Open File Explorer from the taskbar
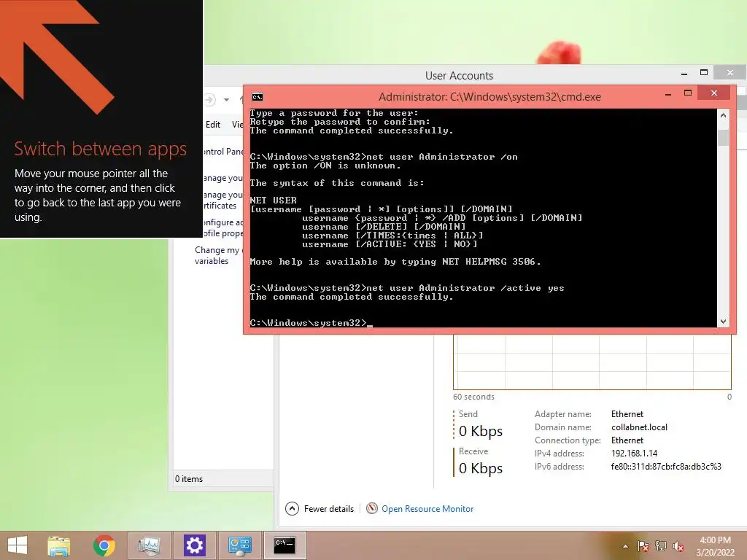This screenshot has width=747, height=560. pyautogui.click(x=59, y=545)
